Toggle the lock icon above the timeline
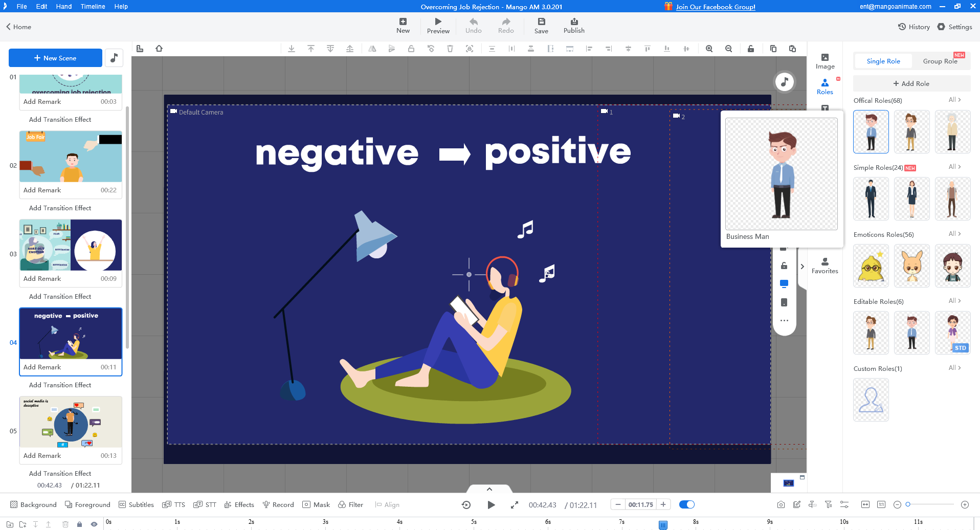 [79, 523]
